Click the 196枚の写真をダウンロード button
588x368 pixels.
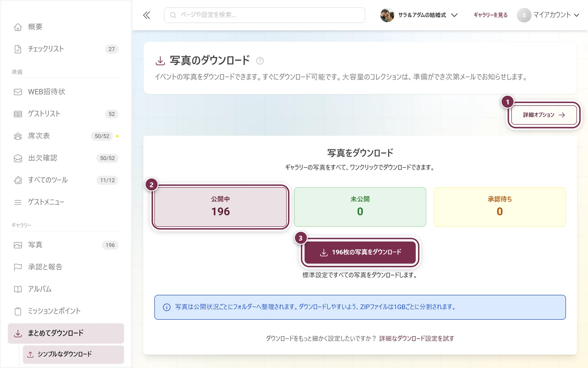coord(360,252)
